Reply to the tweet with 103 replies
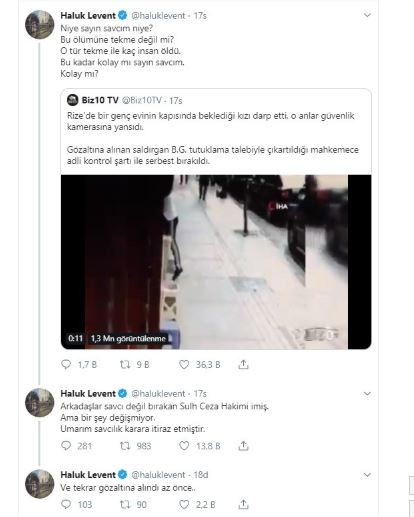 point(66,504)
